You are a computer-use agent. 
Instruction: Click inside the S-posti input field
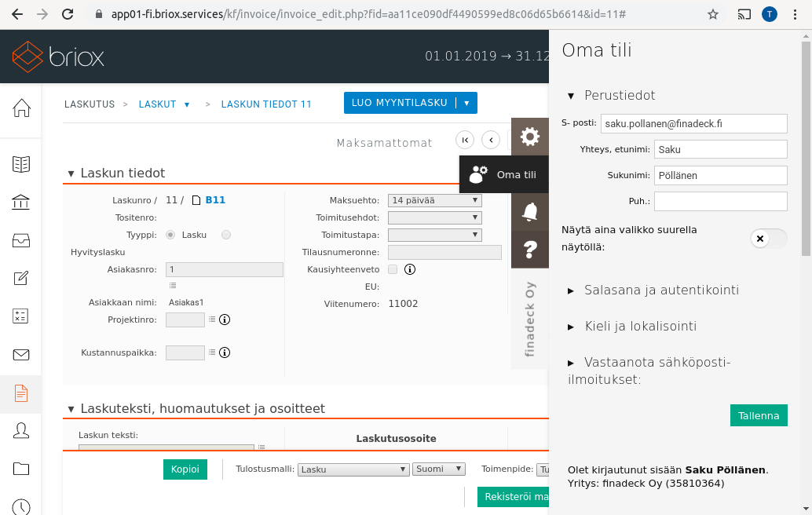(x=693, y=123)
